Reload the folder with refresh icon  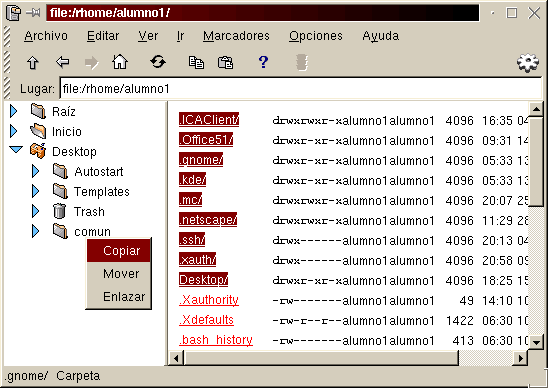coord(158,62)
